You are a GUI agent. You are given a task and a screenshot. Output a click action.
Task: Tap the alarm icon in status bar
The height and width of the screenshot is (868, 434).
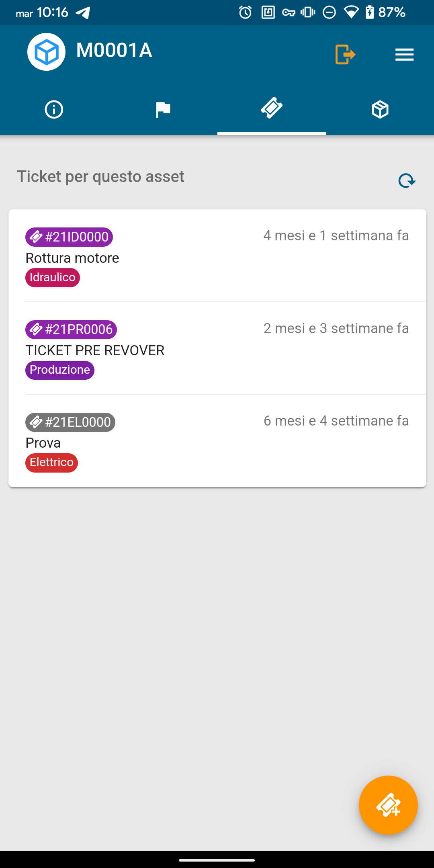(x=245, y=12)
